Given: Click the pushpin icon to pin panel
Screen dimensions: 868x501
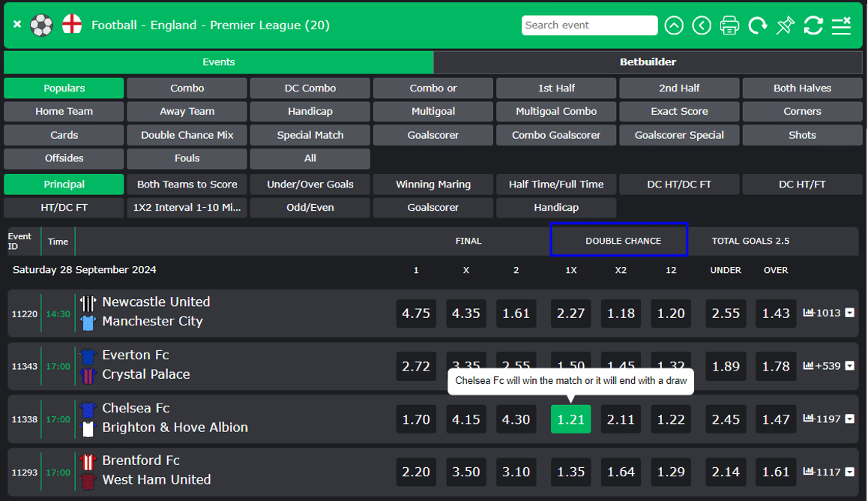Looking at the screenshot, I should point(785,25).
